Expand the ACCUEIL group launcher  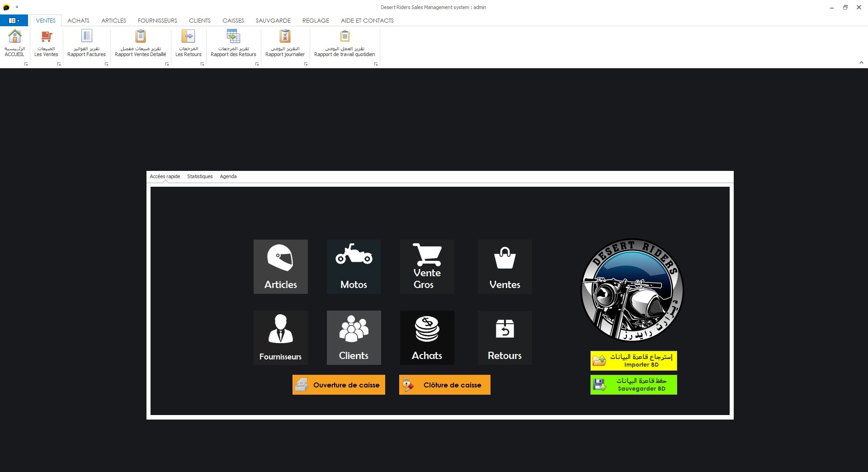point(26,64)
